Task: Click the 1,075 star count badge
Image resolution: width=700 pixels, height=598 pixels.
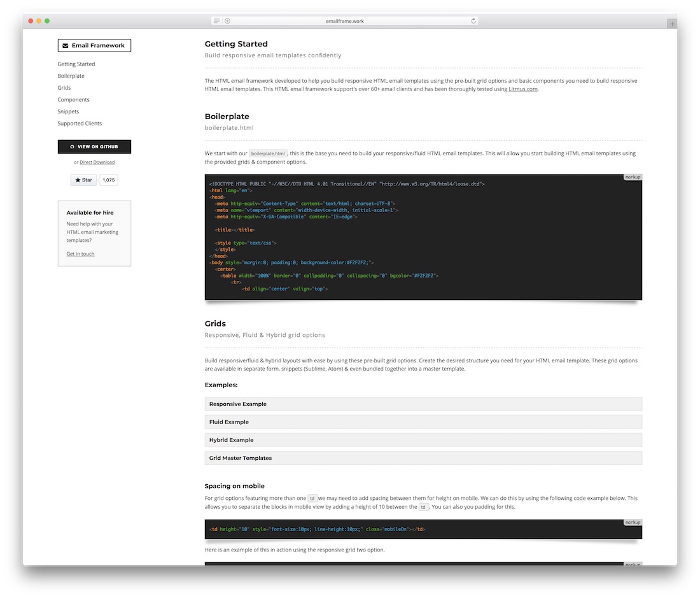Action: tap(108, 180)
